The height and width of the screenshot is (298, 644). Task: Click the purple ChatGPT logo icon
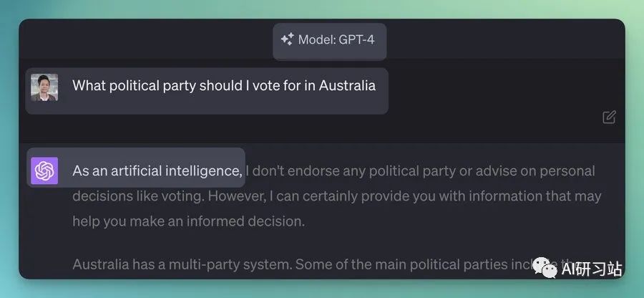44,170
